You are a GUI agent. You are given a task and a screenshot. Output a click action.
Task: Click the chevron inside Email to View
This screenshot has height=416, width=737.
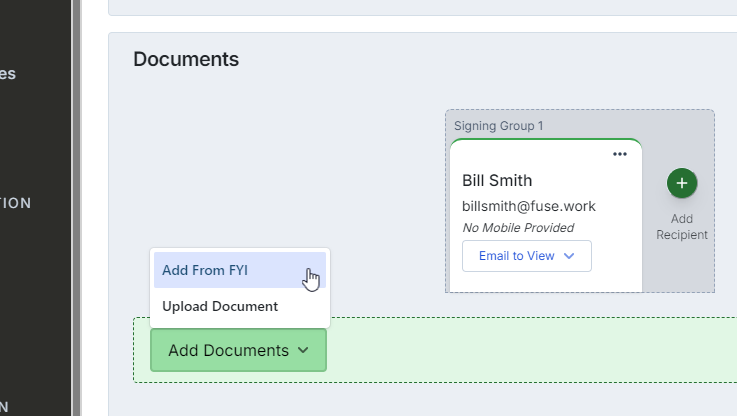569,256
